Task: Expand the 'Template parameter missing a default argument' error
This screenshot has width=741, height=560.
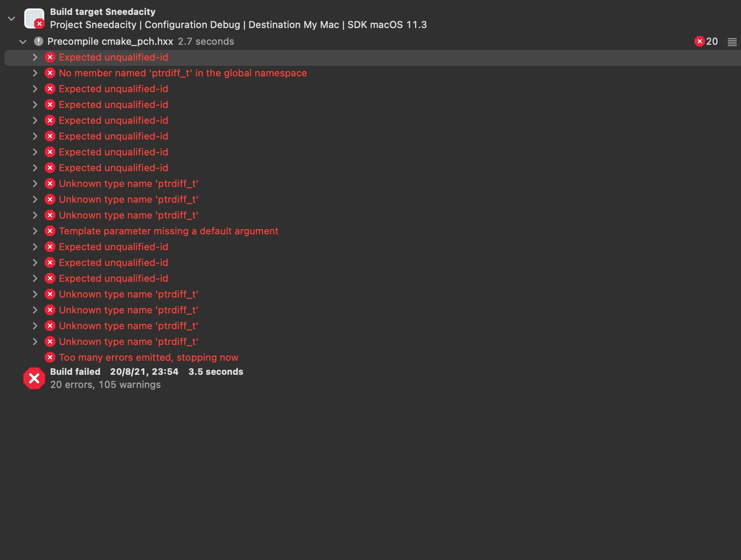Action: [35, 231]
